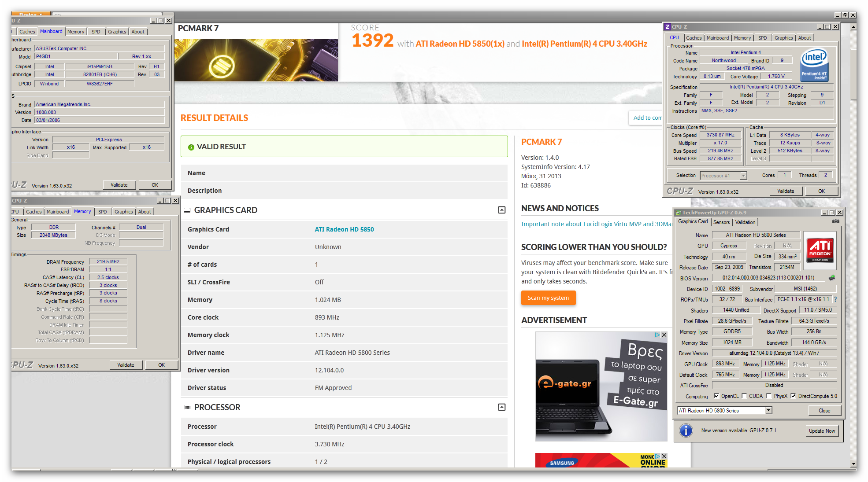Click the page scrollbar up arrow
This screenshot has height=482, width=868.
point(853,27)
